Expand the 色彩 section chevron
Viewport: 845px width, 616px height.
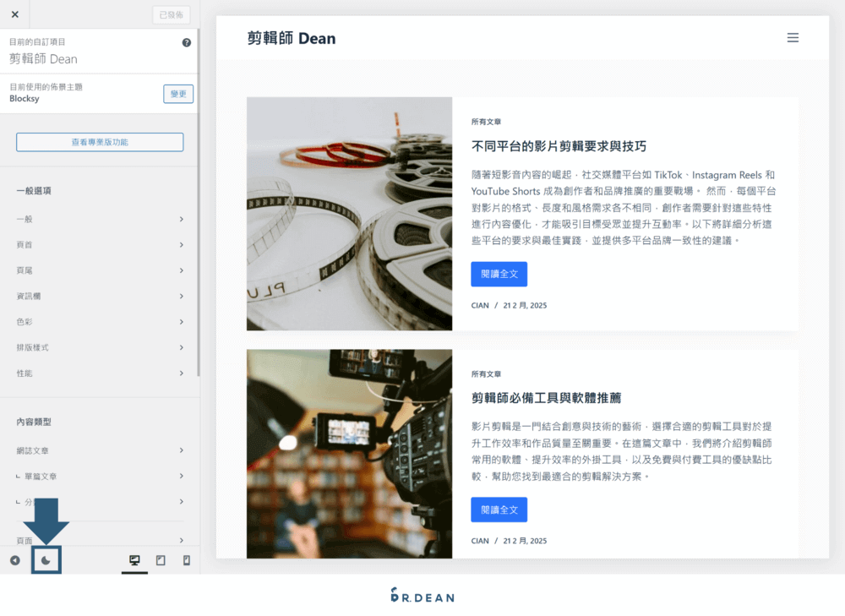pyautogui.click(x=183, y=321)
